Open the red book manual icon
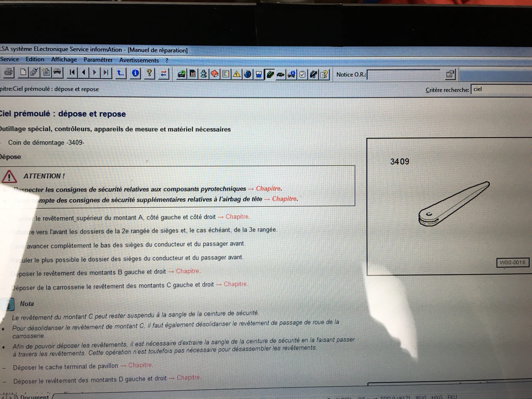This screenshot has width=532, height=399. point(215,74)
